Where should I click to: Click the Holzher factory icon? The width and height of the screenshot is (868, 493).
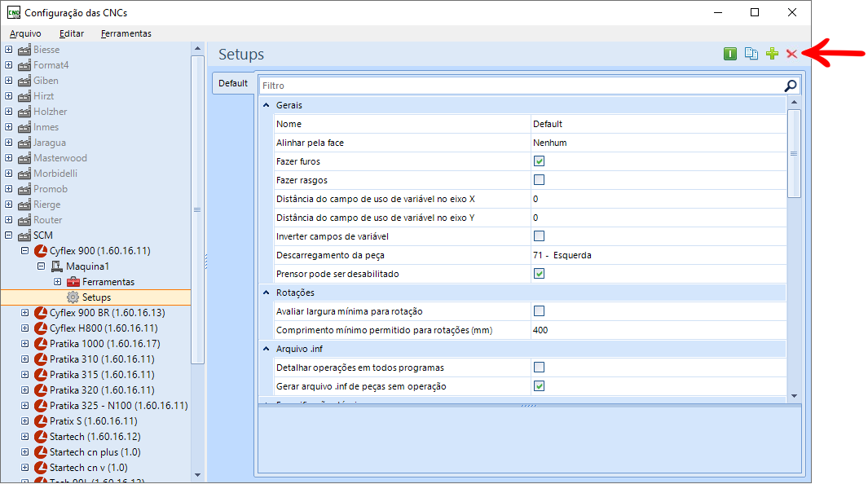point(24,112)
